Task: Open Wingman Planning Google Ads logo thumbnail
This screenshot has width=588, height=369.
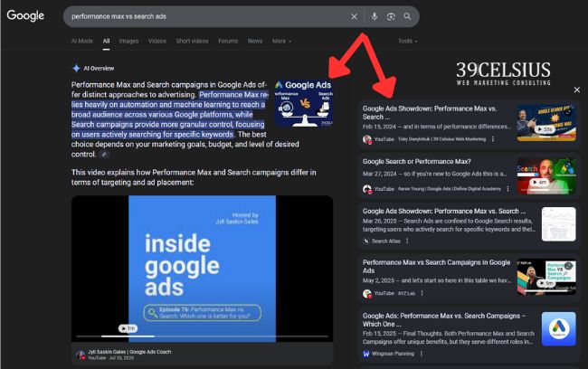Action: point(559,329)
